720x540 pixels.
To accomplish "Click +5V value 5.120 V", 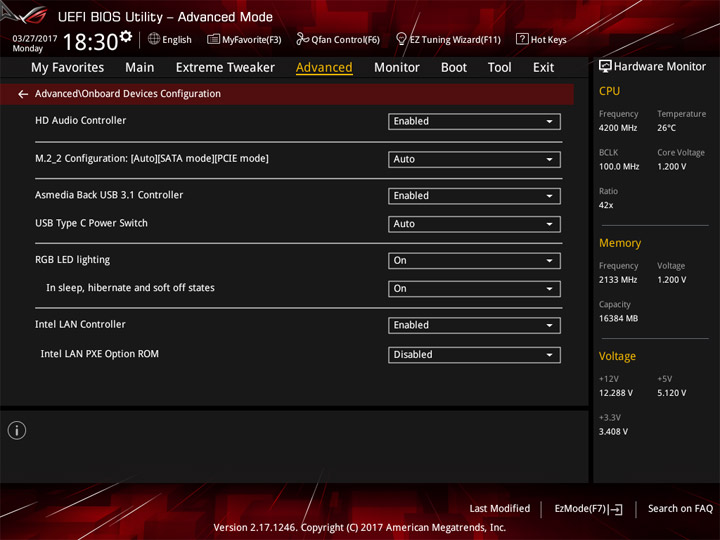I will pos(671,393).
